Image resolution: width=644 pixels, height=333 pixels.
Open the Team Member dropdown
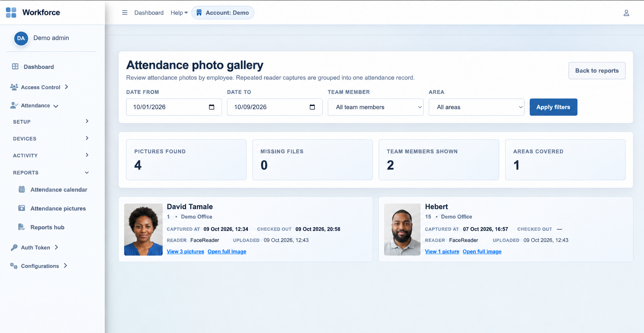tap(376, 107)
